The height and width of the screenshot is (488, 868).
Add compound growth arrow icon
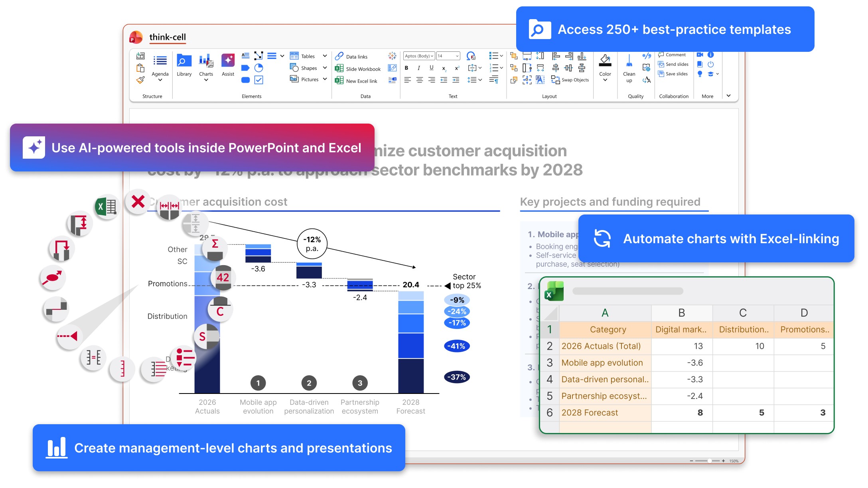[53, 277]
